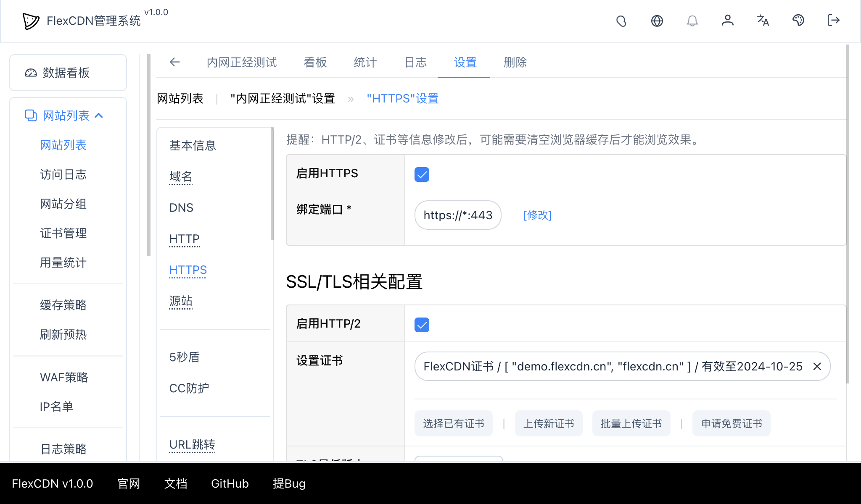Open the 日志 tab
Image resolution: width=861 pixels, height=504 pixels.
point(415,62)
